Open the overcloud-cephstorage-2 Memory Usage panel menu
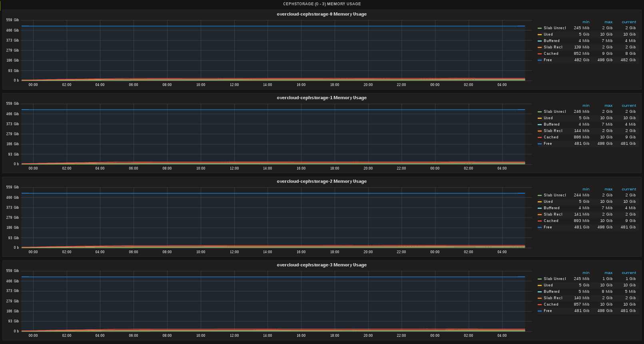 point(321,181)
